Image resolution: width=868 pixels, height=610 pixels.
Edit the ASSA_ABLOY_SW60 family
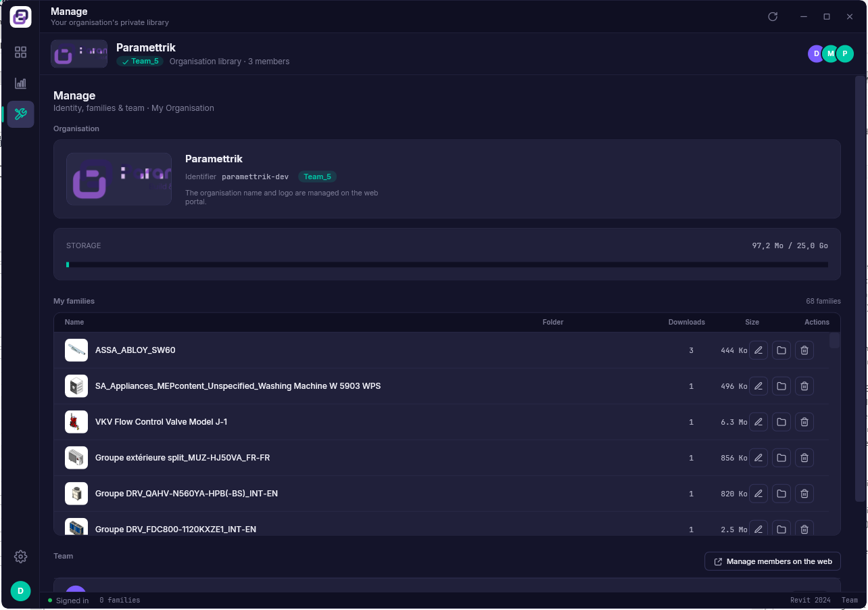pyautogui.click(x=758, y=350)
